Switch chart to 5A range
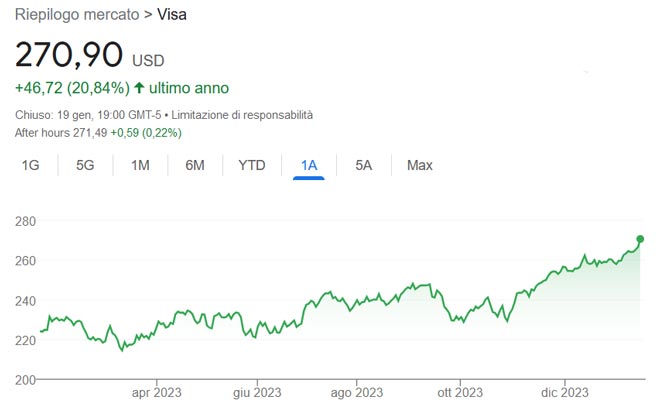 (x=363, y=165)
